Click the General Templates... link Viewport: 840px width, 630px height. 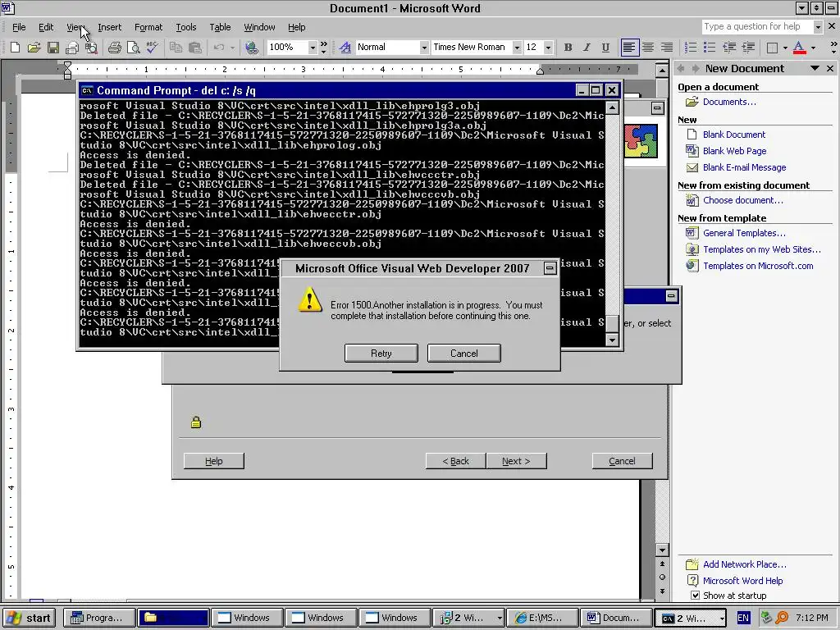[x=744, y=233]
